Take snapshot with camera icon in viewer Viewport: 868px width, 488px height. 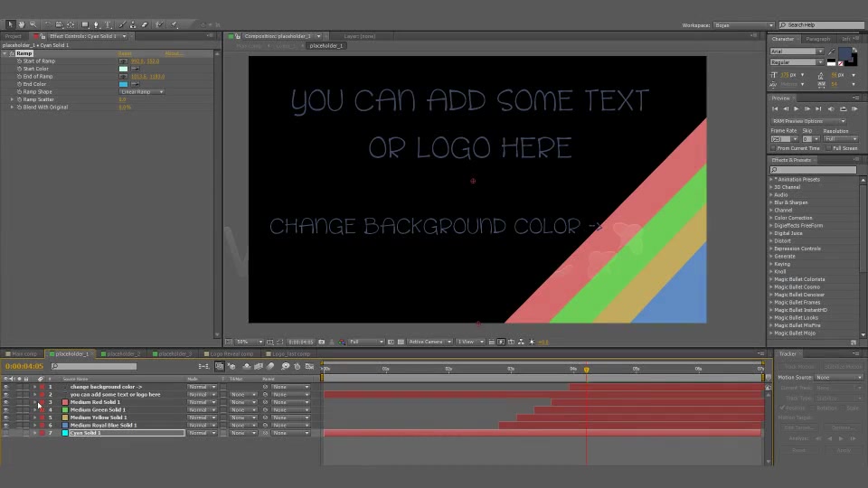click(322, 342)
